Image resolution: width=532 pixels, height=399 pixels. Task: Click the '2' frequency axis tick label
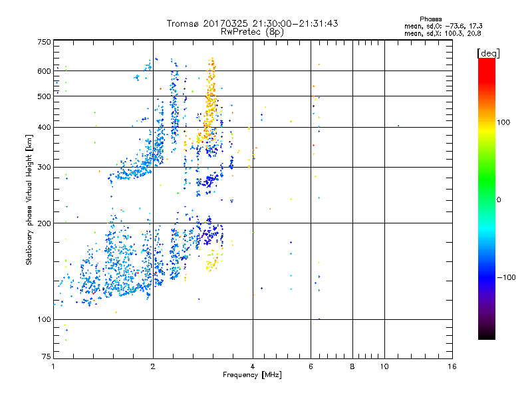coord(153,366)
